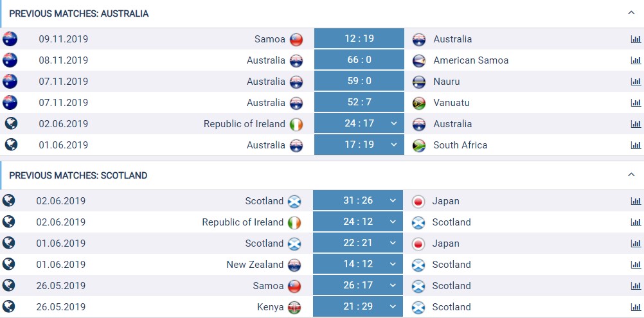The height and width of the screenshot is (318, 644).
Task: Expand score details for Australia 17:19 South Africa
Action: pos(394,145)
